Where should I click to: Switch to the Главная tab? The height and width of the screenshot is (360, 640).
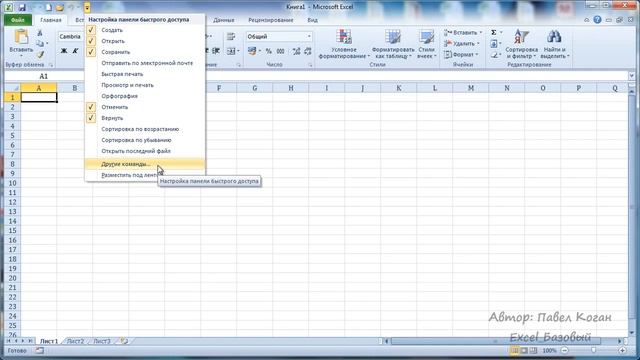(51, 20)
